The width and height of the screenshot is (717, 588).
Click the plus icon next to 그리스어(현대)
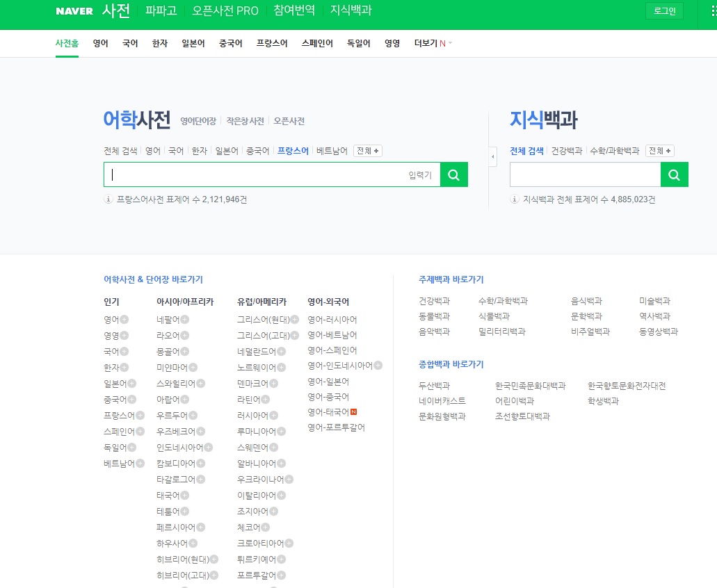[x=295, y=319]
